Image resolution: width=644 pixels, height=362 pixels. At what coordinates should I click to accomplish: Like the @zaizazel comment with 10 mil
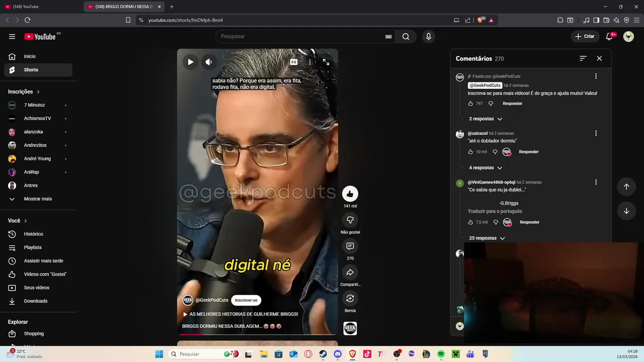(x=470, y=152)
